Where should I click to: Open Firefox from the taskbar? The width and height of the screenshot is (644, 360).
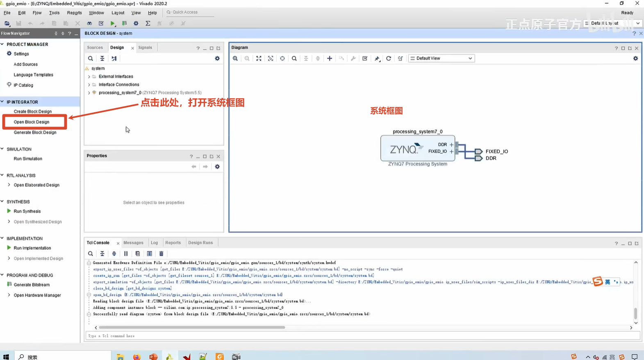click(x=137, y=357)
